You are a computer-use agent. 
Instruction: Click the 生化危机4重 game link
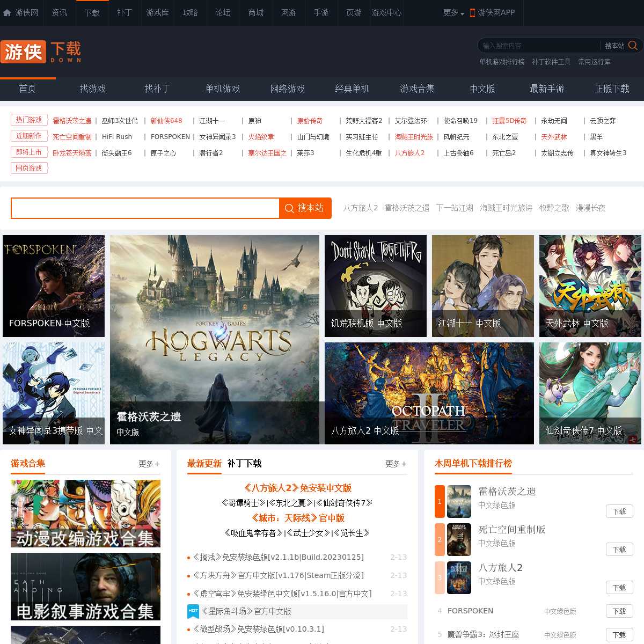click(364, 153)
